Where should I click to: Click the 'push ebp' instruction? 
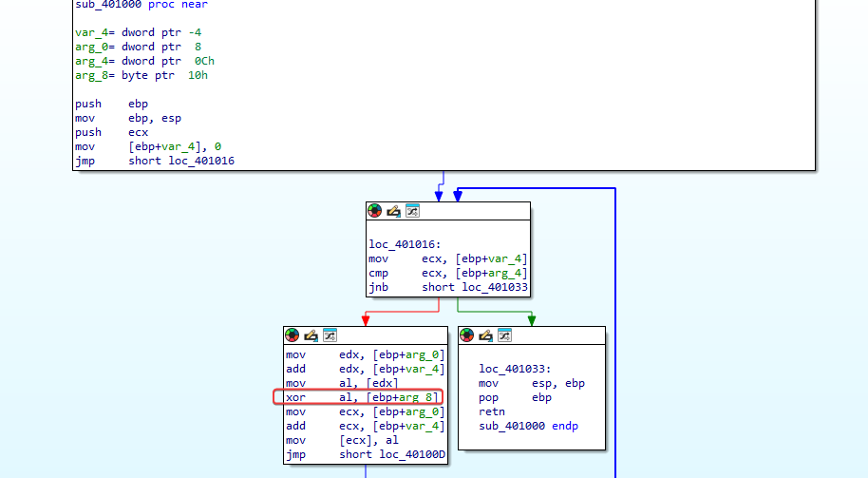pyautogui.click(x=112, y=104)
